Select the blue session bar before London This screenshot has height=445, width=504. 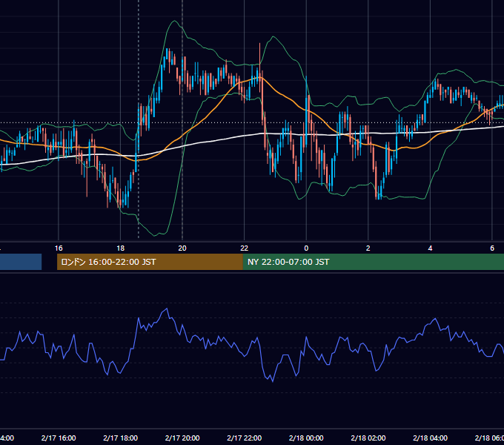(21, 262)
